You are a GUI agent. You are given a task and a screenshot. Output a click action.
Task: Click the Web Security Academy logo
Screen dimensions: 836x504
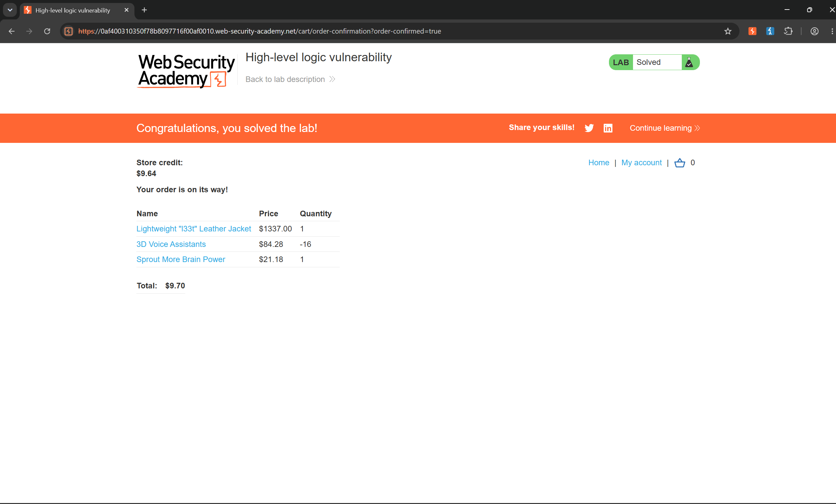tap(186, 71)
